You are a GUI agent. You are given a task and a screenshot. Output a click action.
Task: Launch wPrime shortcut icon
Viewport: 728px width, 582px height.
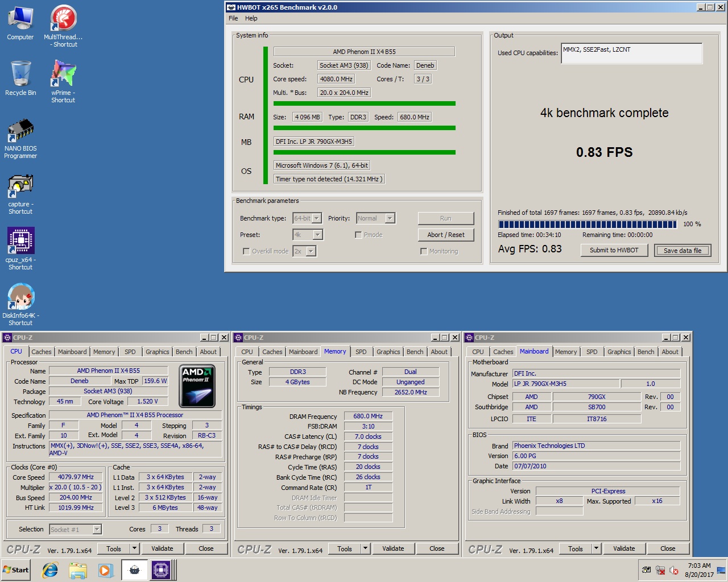(63, 82)
